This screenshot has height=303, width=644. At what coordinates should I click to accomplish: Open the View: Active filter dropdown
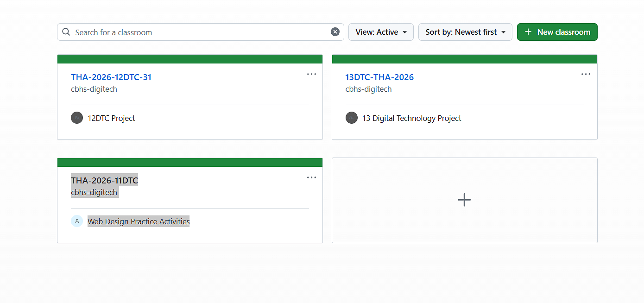(381, 32)
